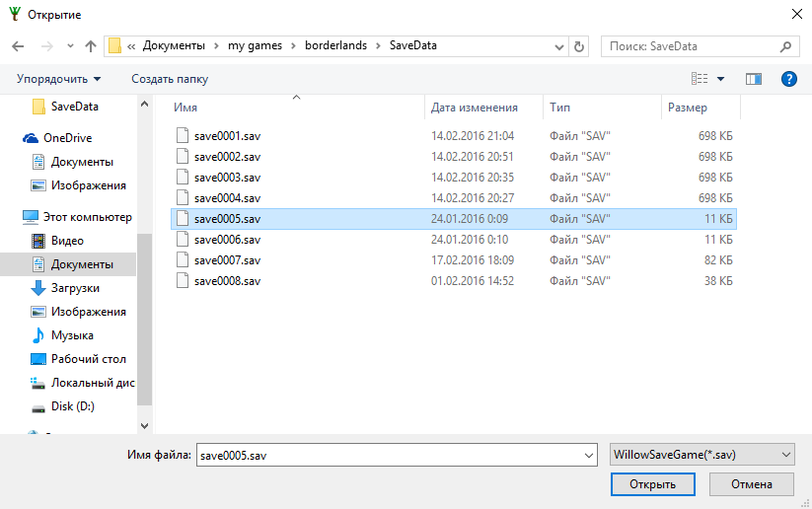Click the change view layout icon
This screenshot has height=509, width=812.
700,79
